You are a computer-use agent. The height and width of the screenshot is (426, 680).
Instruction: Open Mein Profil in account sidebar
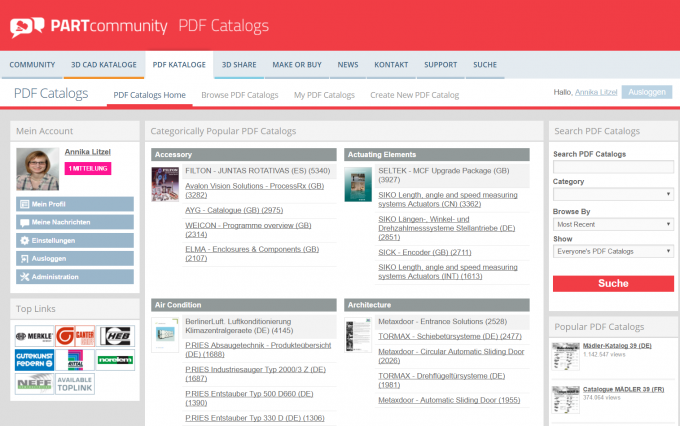75,204
